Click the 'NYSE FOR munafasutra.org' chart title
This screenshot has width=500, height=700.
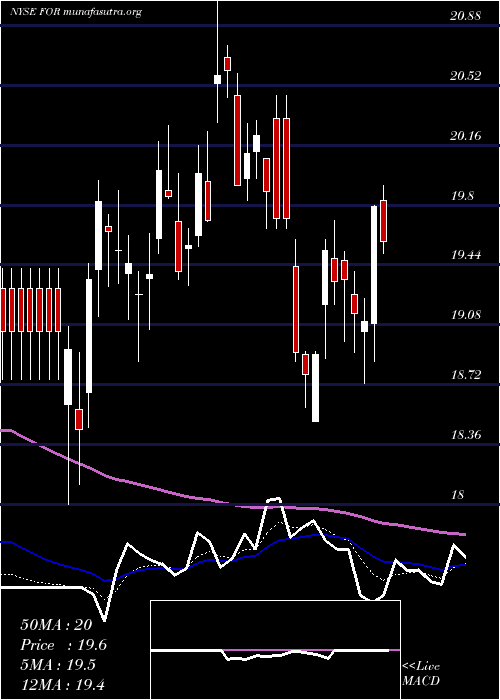76,12
